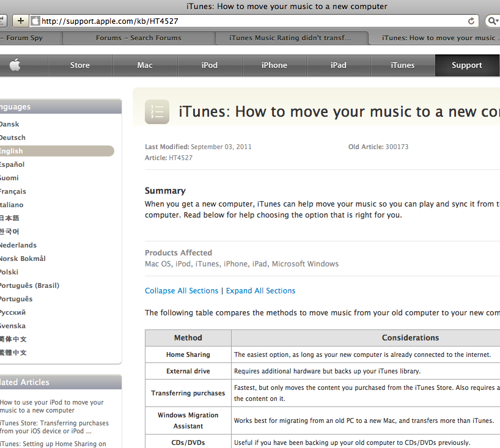Click the Considerations column header
The width and height of the screenshot is (500, 448).
click(x=410, y=337)
